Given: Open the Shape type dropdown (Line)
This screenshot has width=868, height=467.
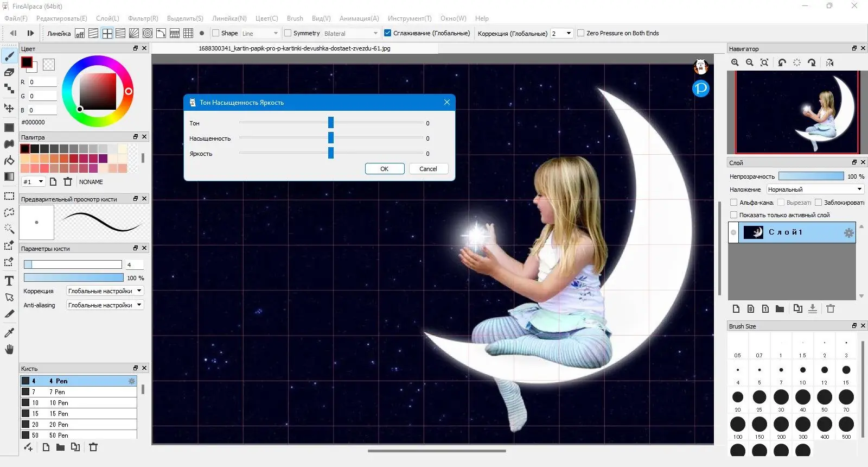Looking at the screenshot, I should 260,33.
